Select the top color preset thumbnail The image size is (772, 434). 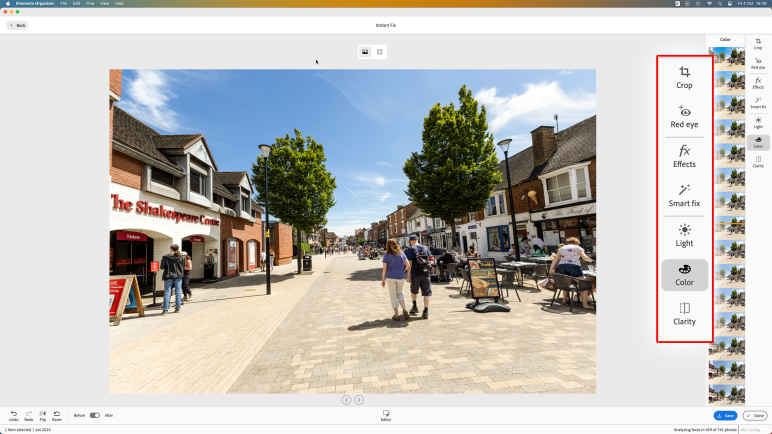point(725,55)
